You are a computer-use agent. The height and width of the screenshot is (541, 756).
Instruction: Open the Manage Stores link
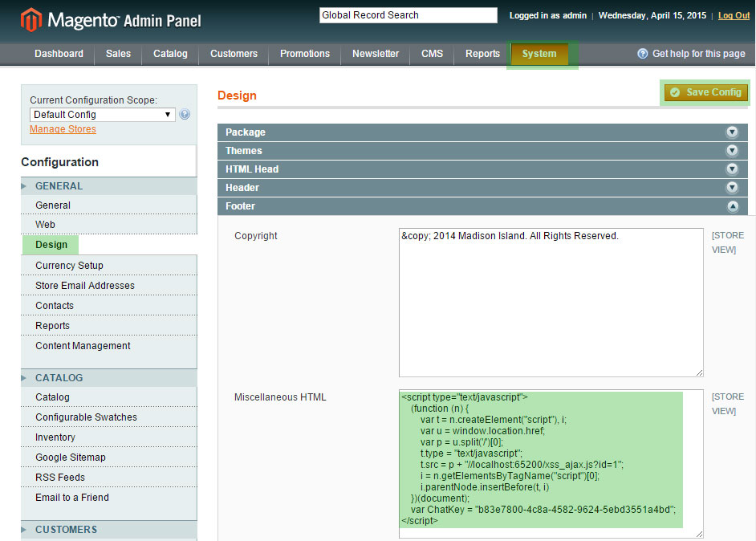click(x=63, y=129)
